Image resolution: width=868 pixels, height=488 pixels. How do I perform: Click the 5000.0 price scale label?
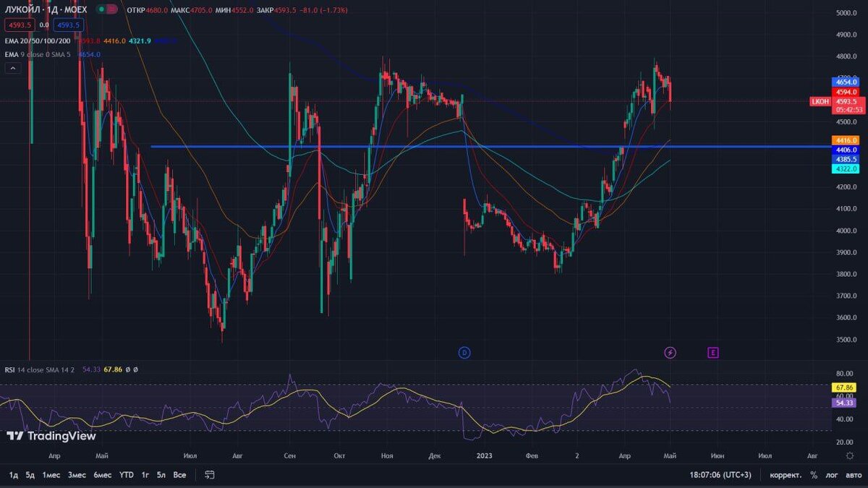point(846,13)
